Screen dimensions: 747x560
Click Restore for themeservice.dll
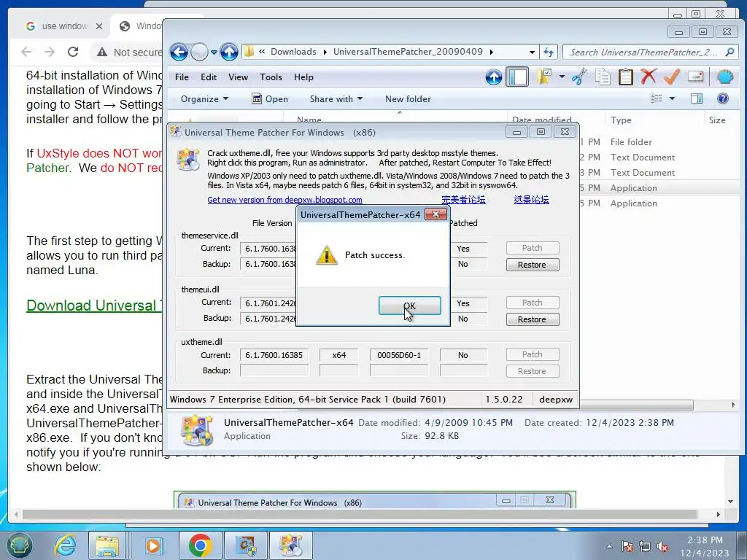pyautogui.click(x=532, y=265)
